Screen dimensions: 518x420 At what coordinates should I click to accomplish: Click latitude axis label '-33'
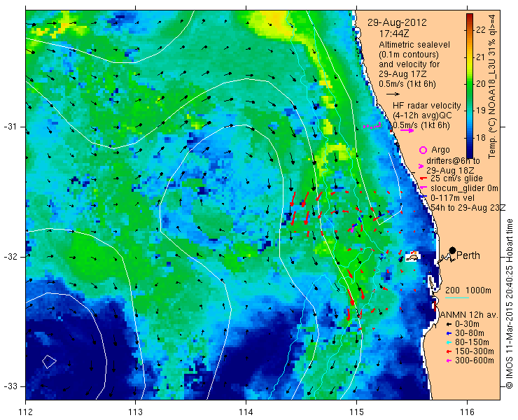10,386
